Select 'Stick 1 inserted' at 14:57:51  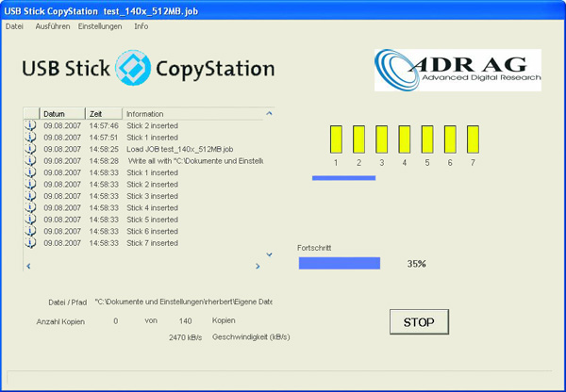click(x=152, y=138)
